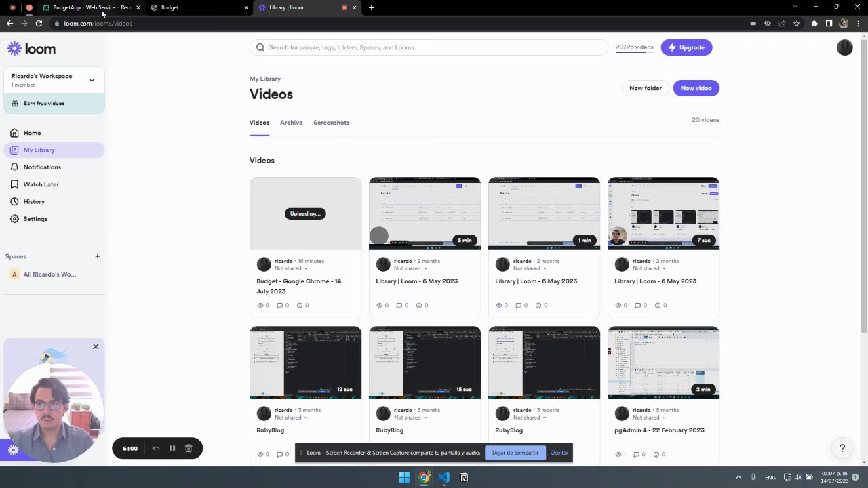Open the 5 min Library Loom video thumbnail

pos(425,213)
